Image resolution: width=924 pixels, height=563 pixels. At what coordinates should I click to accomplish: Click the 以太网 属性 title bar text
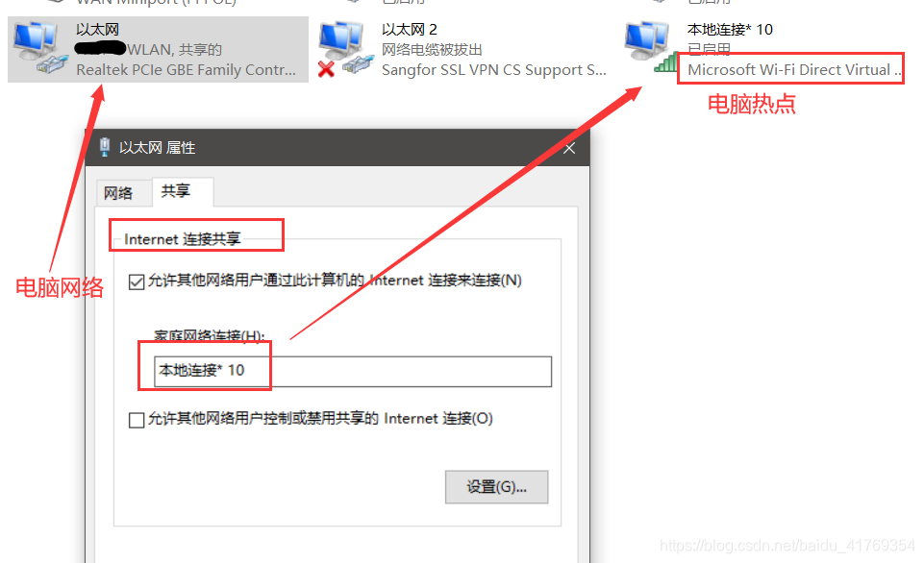tap(158, 148)
